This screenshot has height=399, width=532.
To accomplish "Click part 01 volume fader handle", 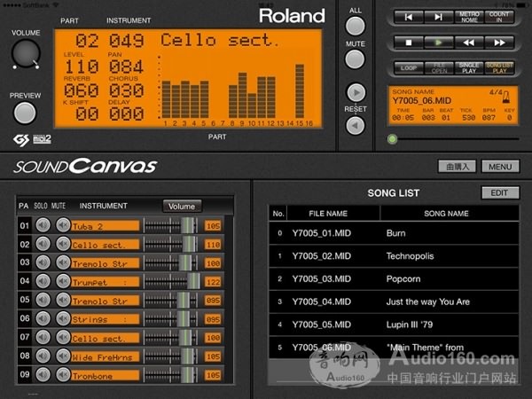I will 188,225.
